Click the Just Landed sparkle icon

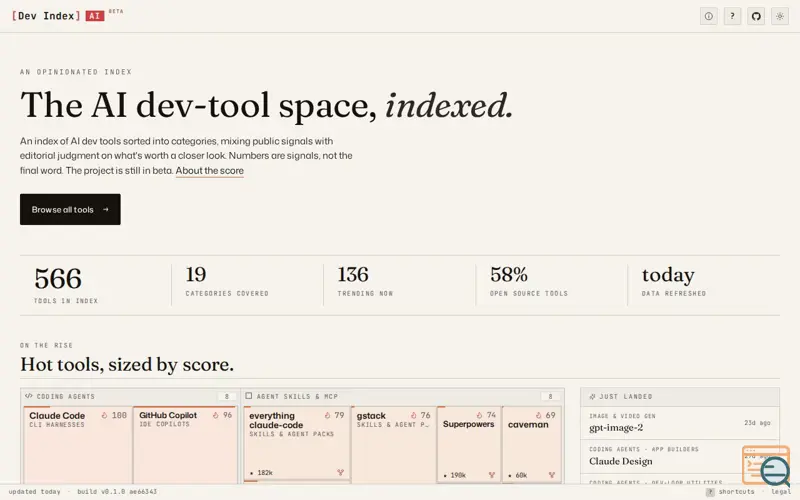tap(592, 396)
